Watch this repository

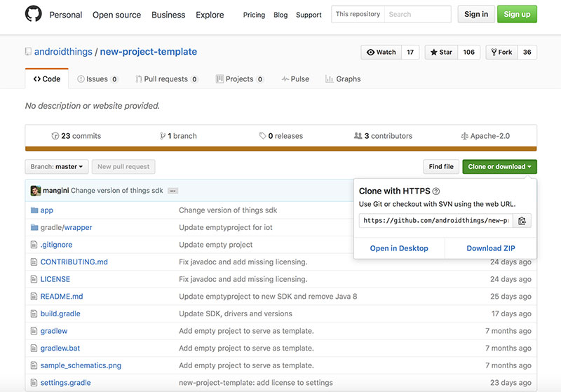click(x=381, y=52)
